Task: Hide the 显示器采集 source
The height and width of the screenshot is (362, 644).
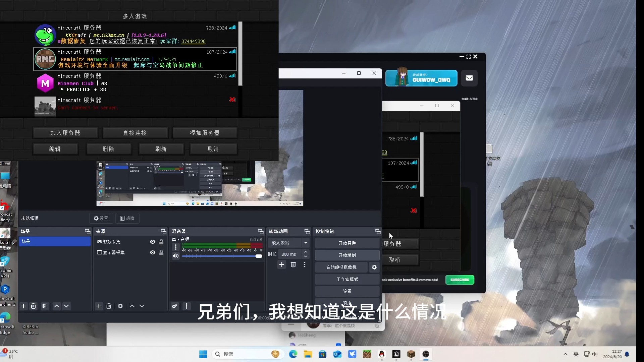Action: tap(153, 252)
